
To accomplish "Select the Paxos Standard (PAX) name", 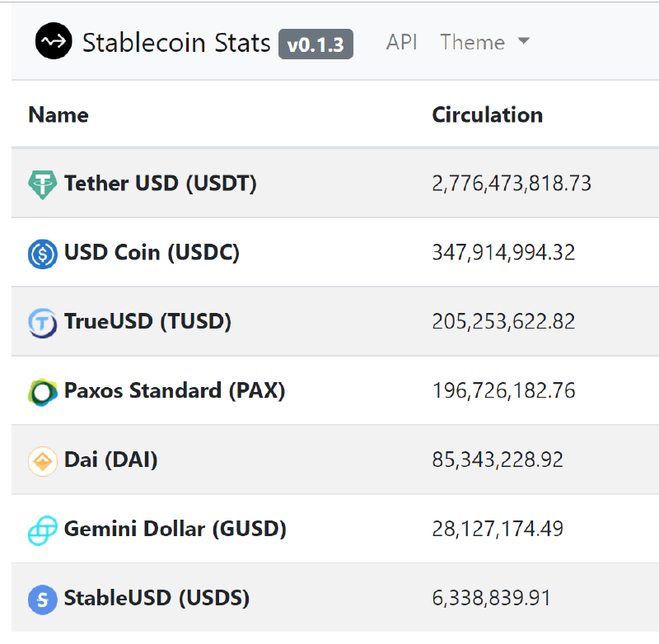I will point(175,390).
